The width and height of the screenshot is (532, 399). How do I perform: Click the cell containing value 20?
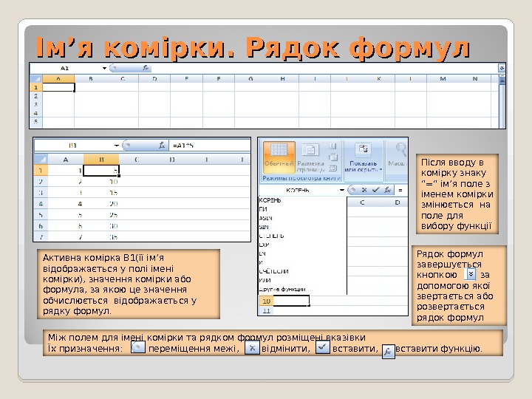101,204
